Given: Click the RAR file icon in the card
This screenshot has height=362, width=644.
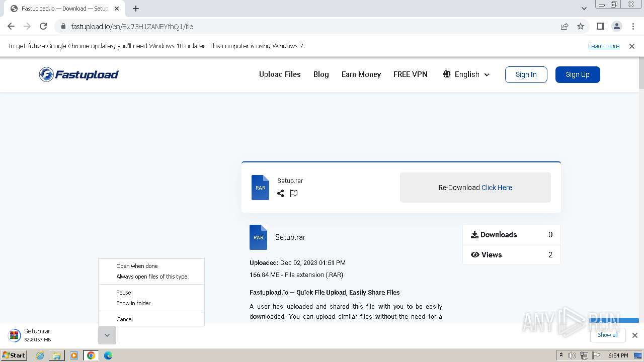Looking at the screenshot, I should click(x=260, y=188).
